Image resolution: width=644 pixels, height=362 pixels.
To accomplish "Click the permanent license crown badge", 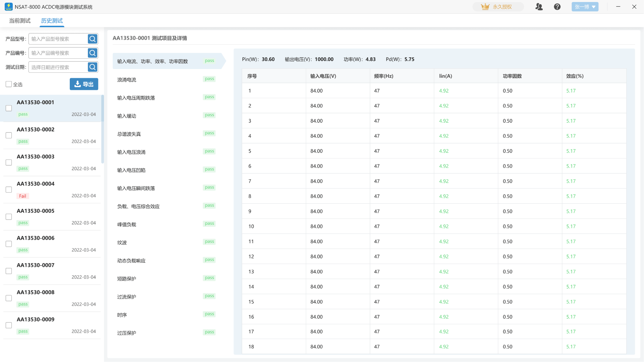I will pos(498,7).
